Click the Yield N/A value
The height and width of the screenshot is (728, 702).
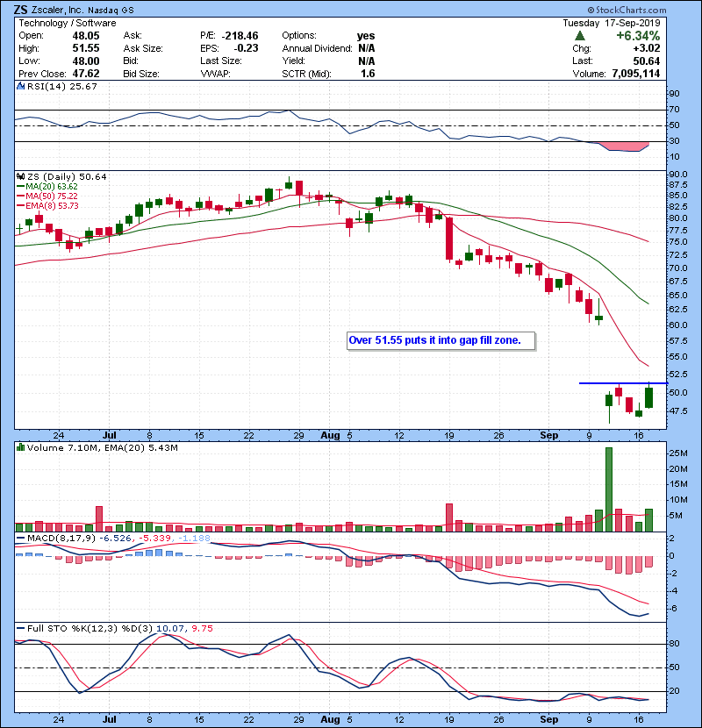[x=367, y=61]
